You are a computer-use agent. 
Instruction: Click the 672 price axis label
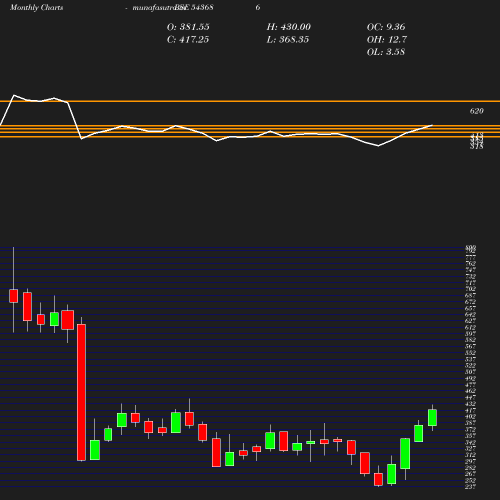[x=471, y=302]
